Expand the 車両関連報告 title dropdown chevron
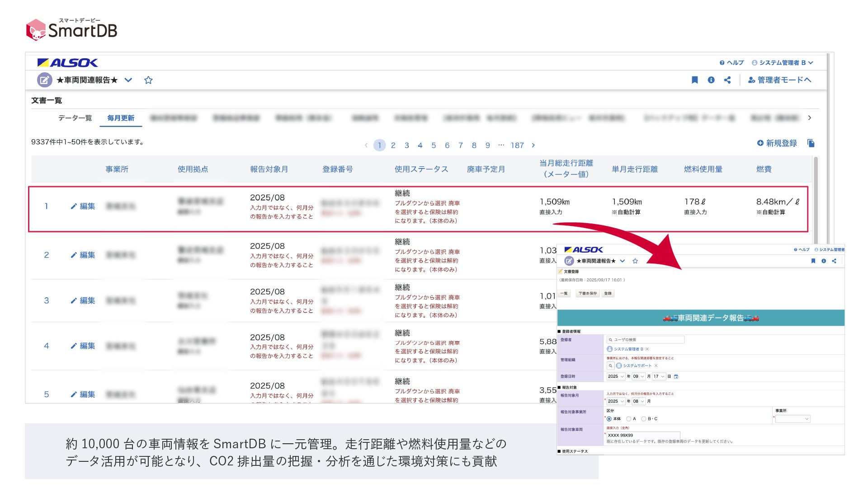Image resolution: width=868 pixels, height=488 pixels. pos(128,80)
